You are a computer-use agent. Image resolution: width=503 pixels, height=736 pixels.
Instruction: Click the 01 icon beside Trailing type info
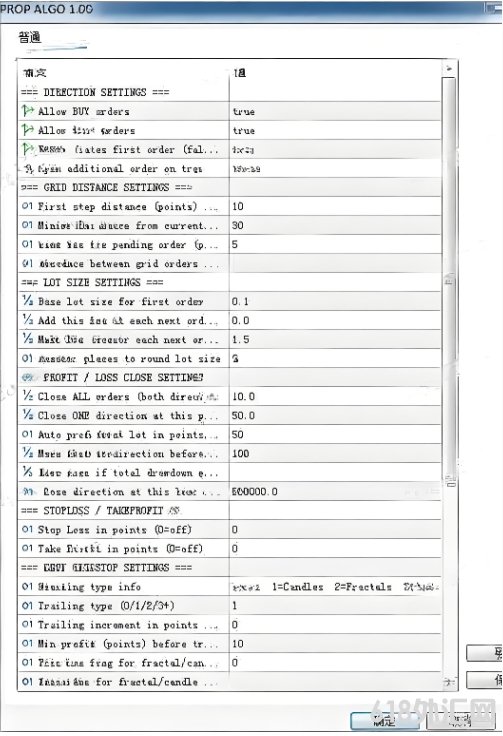pyautogui.click(x=28, y=587)
